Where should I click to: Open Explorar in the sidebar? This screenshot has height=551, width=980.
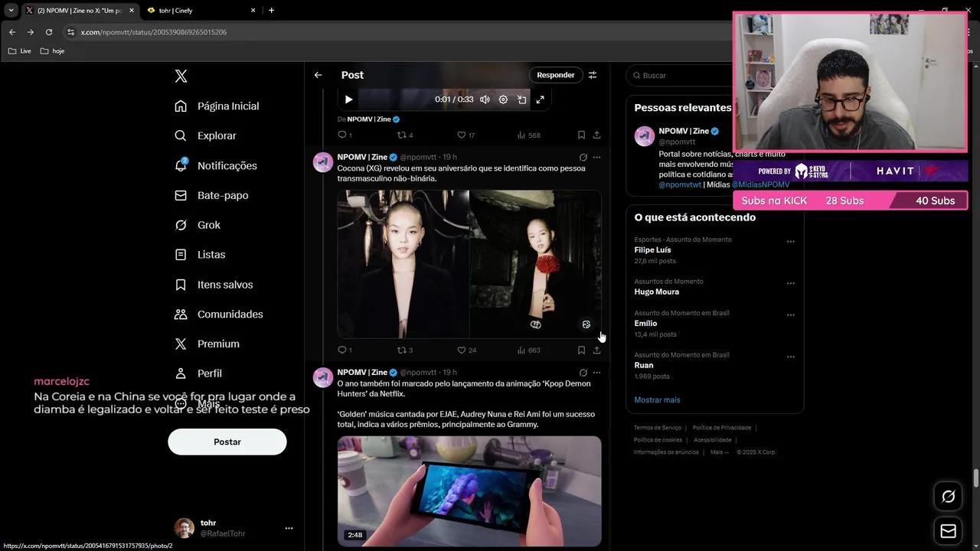(206, 135)
